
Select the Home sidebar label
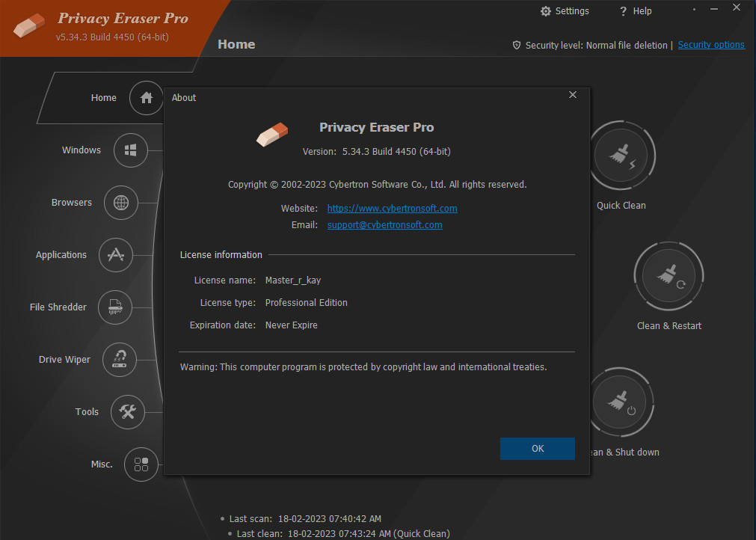104,98
